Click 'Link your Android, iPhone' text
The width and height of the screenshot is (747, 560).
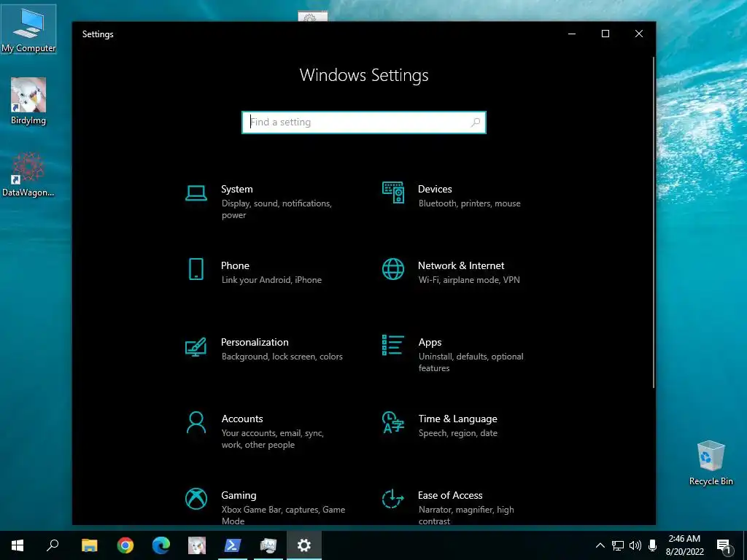(271, 280)
